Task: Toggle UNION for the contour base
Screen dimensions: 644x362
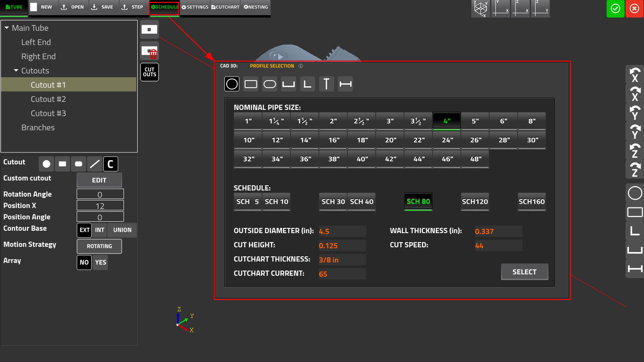Action: pyautogui.click(x=122, y=230)
